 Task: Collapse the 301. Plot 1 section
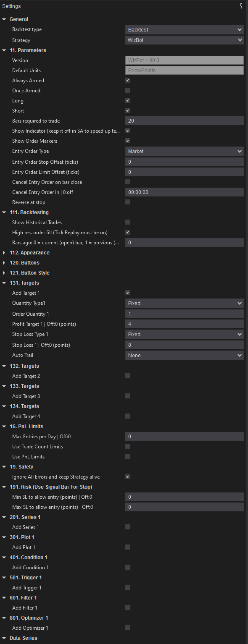tap(4, 537)
